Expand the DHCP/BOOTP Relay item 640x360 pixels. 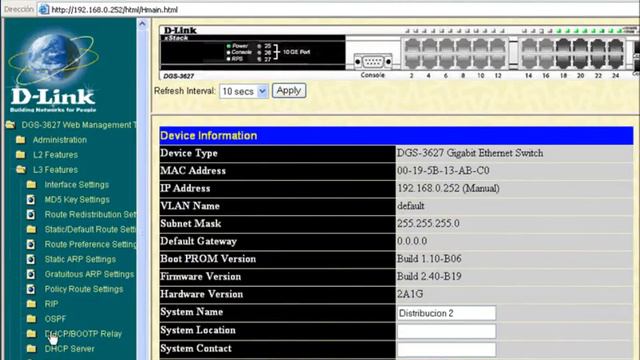pyautogui.click(x=83, y=334)
